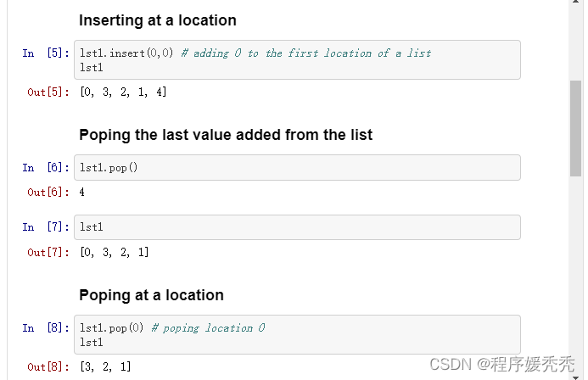Click the vertical scrollbar thumb
The height and width of the screenshot is (380, 588).
pyautogui.click(x=575, y=128)
